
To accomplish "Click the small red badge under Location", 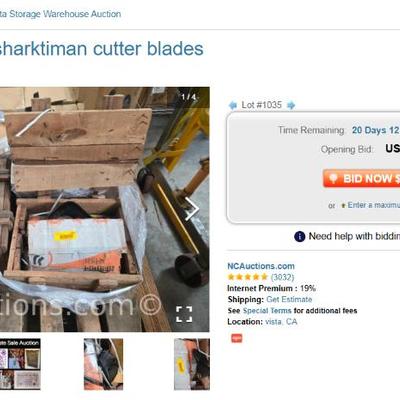I will 237,338.
